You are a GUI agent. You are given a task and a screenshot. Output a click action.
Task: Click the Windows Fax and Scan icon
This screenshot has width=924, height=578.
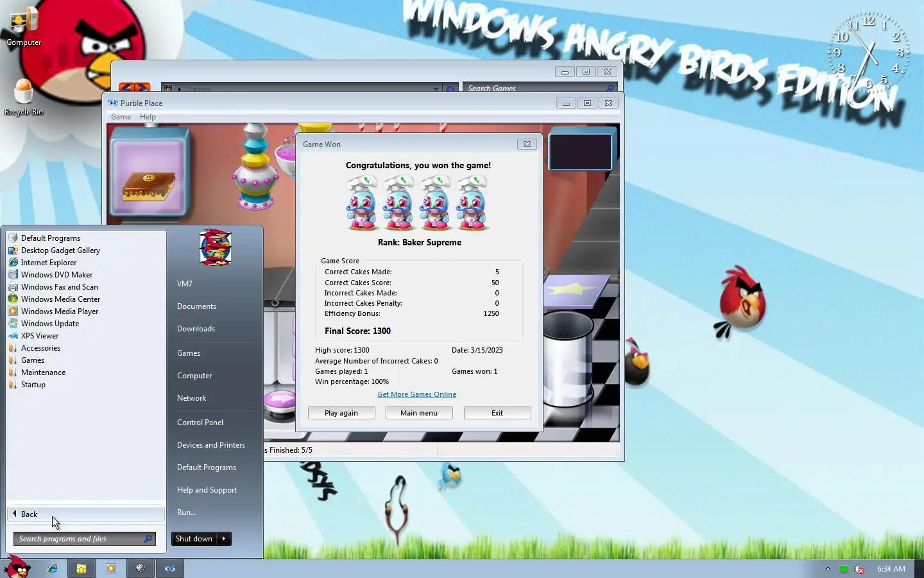pyautogui.click(x=13, y=286)
